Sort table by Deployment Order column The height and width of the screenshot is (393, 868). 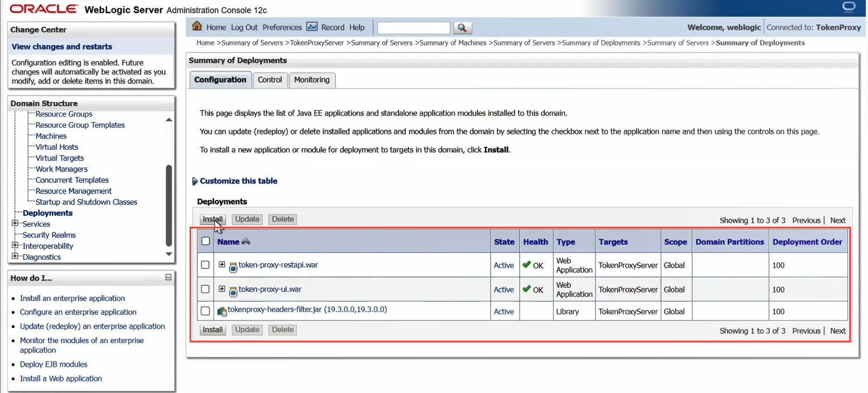tap(807, 242)
